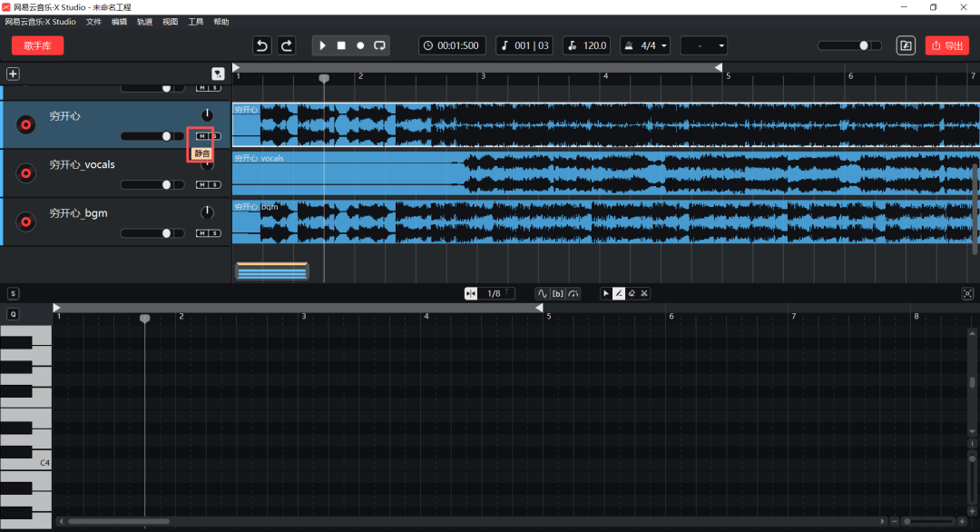Open the key selection dropdown

click(704, 45)
